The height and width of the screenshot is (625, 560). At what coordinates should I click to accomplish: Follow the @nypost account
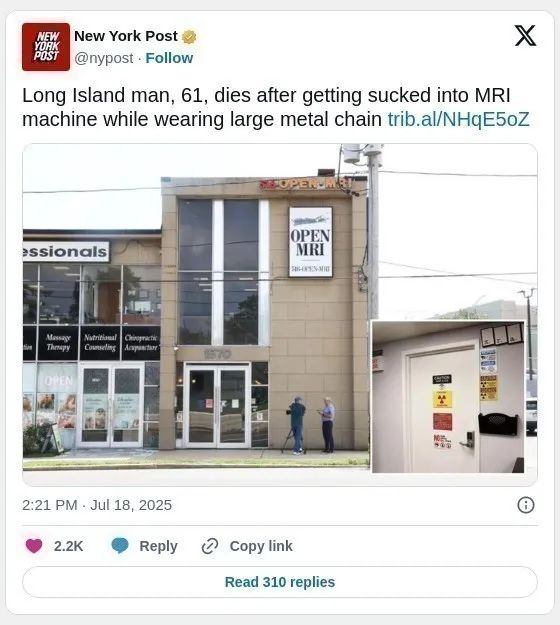169,58
